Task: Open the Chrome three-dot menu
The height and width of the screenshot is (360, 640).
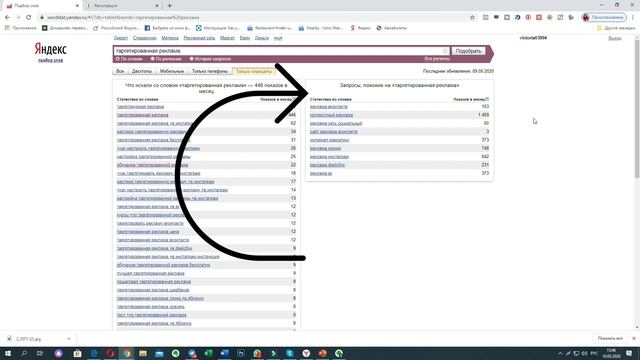Action: 633,18
